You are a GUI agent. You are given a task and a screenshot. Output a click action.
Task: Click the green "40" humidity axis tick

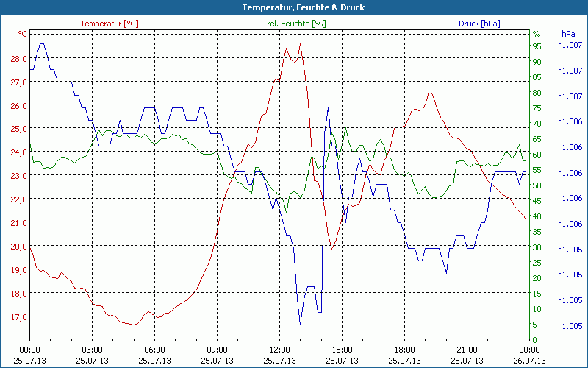pos(537,216)
